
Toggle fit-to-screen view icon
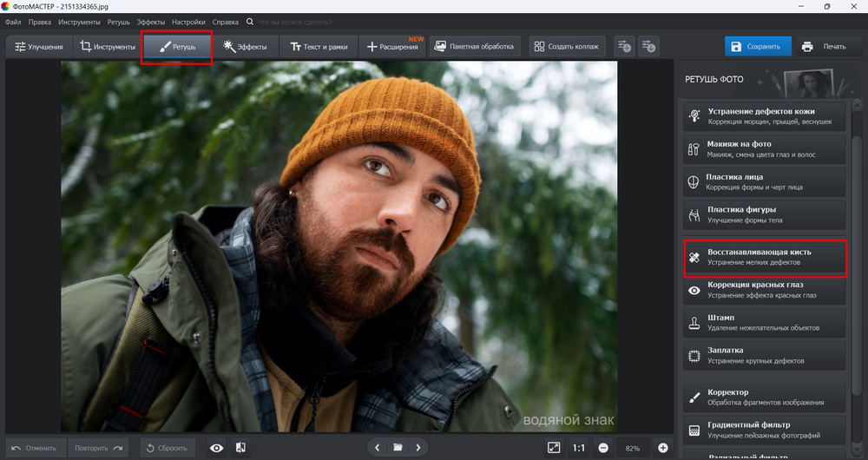click(x=554, y=448)
